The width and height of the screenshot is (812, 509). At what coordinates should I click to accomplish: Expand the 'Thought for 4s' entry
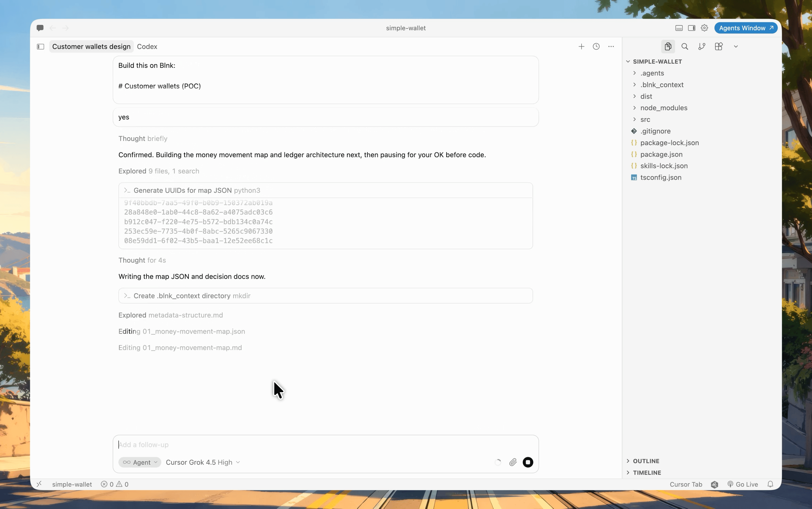142,260
